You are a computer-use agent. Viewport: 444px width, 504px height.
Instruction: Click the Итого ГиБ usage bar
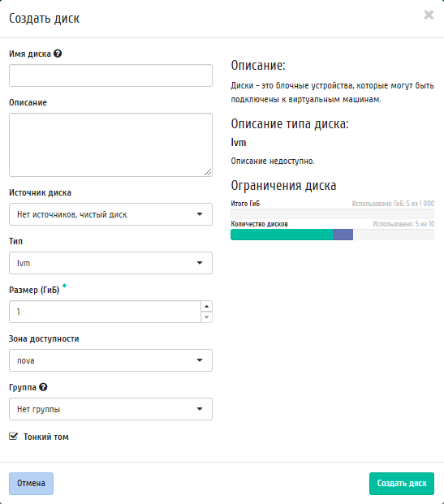pos(333,214)
